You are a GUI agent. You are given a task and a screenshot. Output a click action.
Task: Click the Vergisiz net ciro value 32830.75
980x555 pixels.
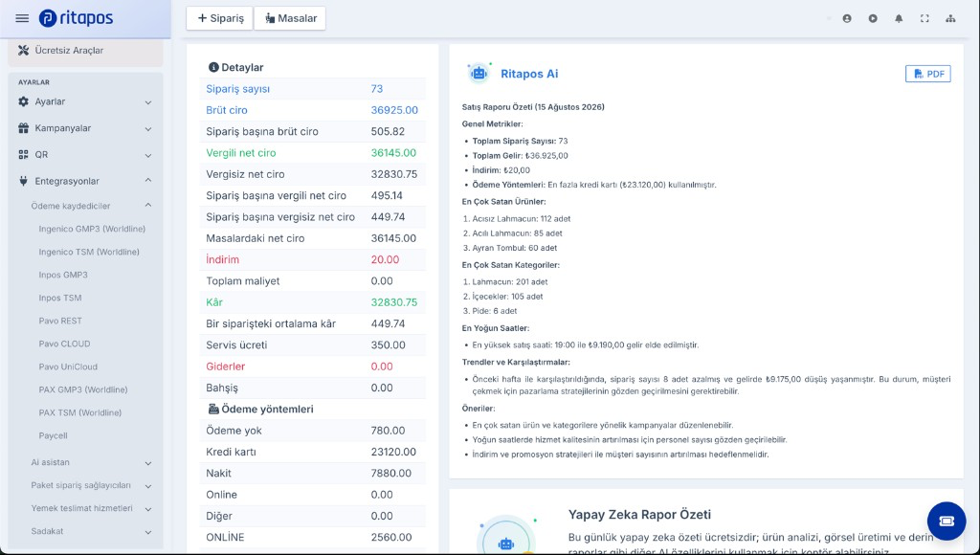(393, 174)
